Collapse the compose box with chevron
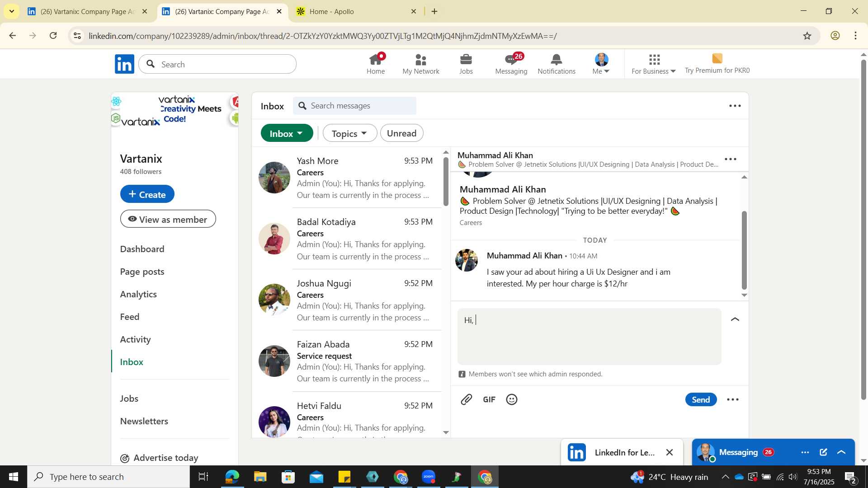Screen dimensions: 868x488 click(x=735, y=319)
